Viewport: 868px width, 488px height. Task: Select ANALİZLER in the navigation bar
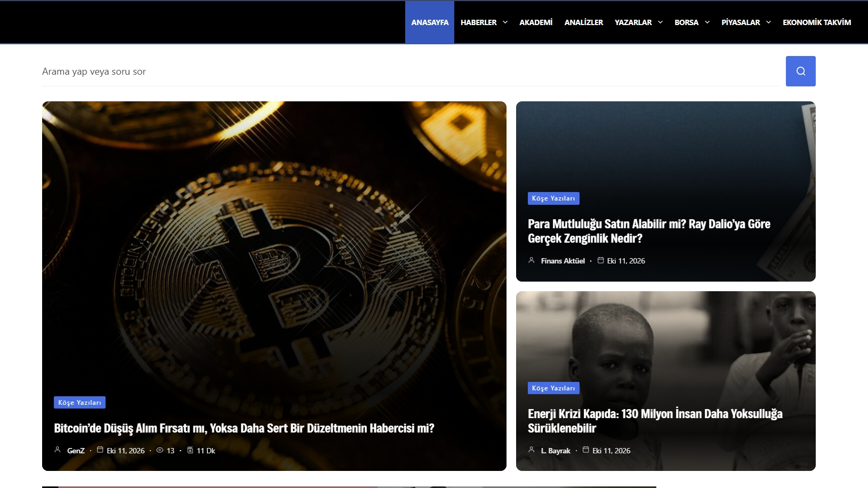click(584, 22)
